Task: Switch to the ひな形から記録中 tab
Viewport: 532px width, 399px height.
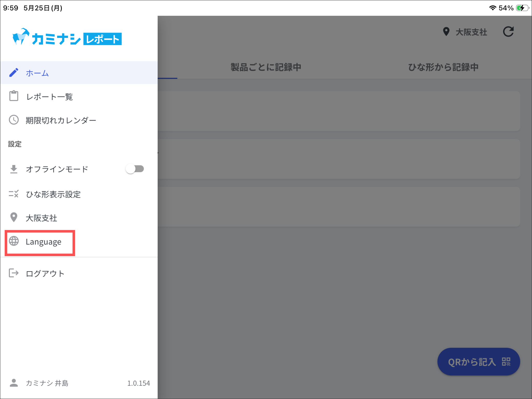Action: (443, 67)
